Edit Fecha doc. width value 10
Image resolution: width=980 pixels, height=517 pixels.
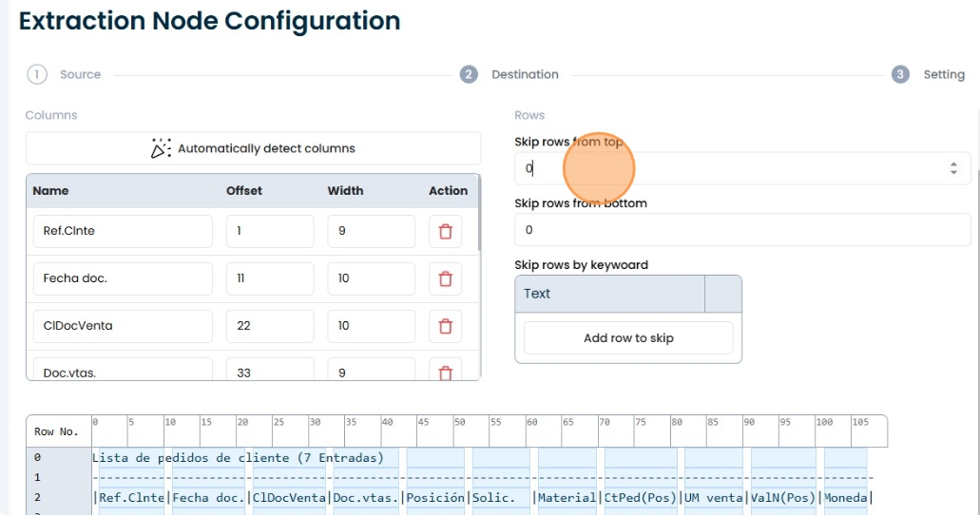point(372,278)
